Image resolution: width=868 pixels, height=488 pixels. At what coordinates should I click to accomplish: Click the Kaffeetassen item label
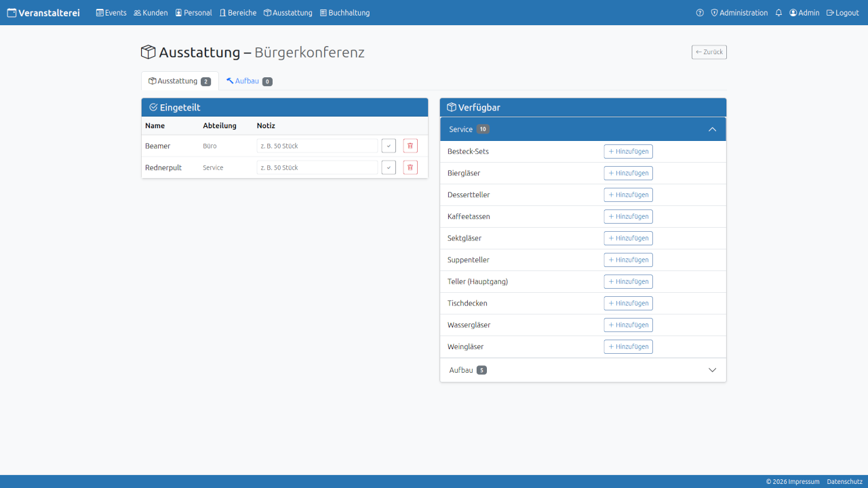[x=469, y=217]
